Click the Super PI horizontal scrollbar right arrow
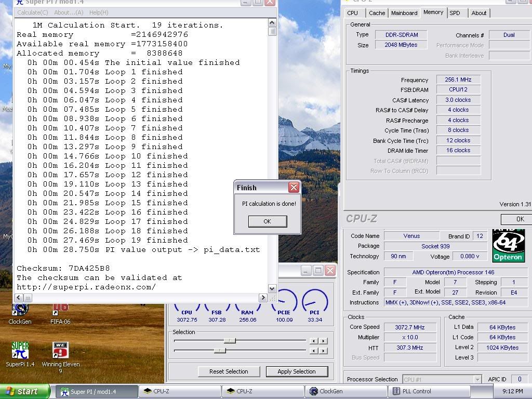 pos(263,298)
